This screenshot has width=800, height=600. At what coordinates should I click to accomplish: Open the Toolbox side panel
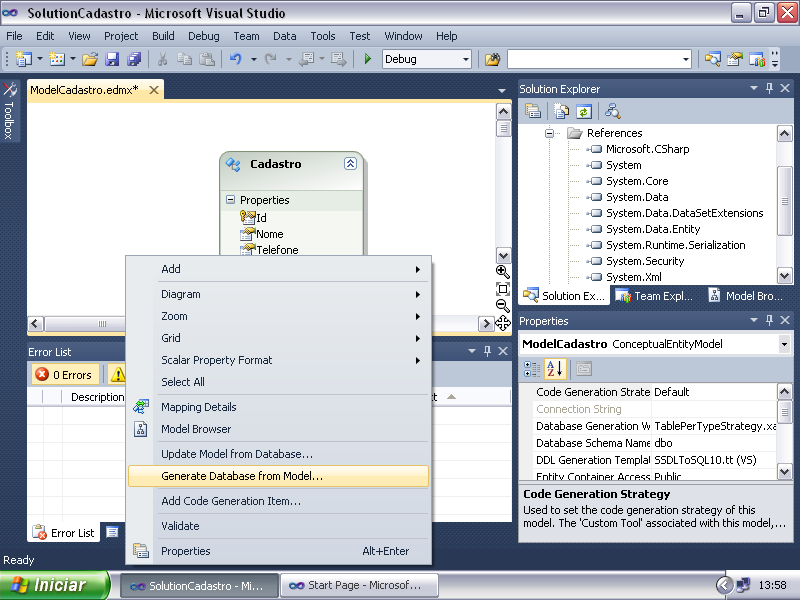point(9,111)
